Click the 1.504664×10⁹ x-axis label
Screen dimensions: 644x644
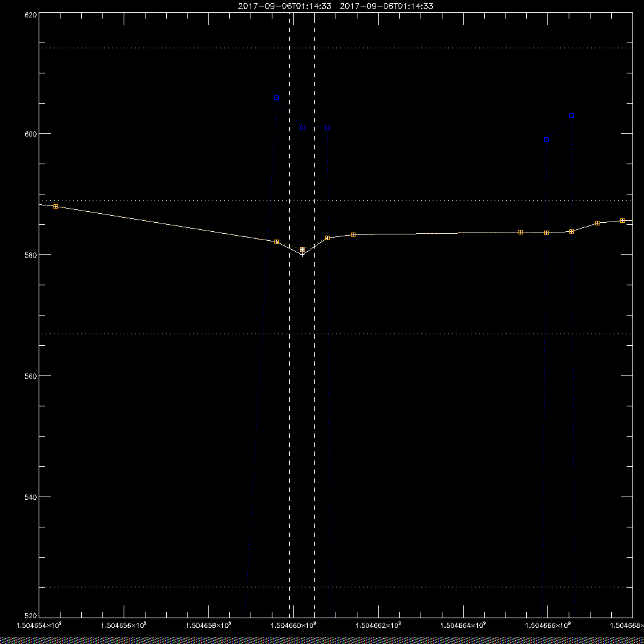463,625
